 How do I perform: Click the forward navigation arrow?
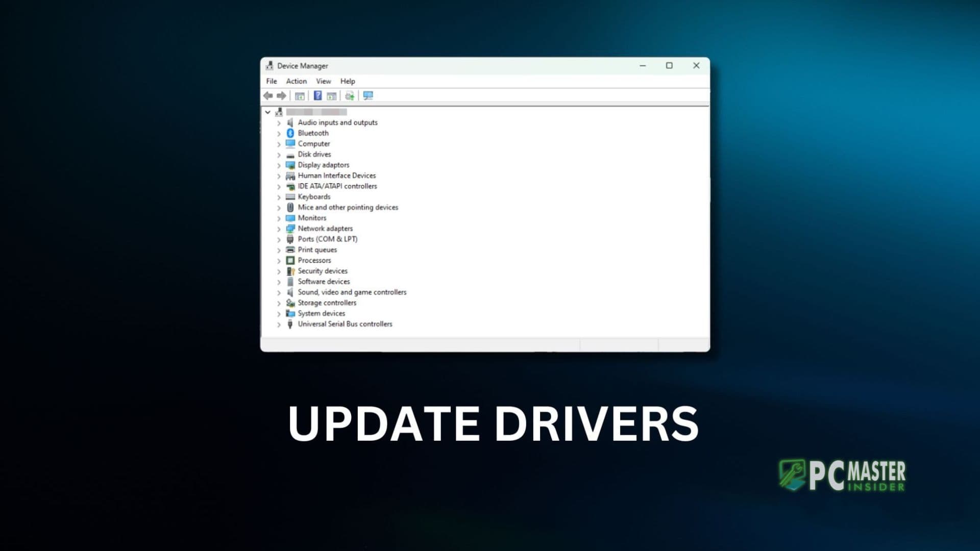pyautogui.click(x=282, y=96)
